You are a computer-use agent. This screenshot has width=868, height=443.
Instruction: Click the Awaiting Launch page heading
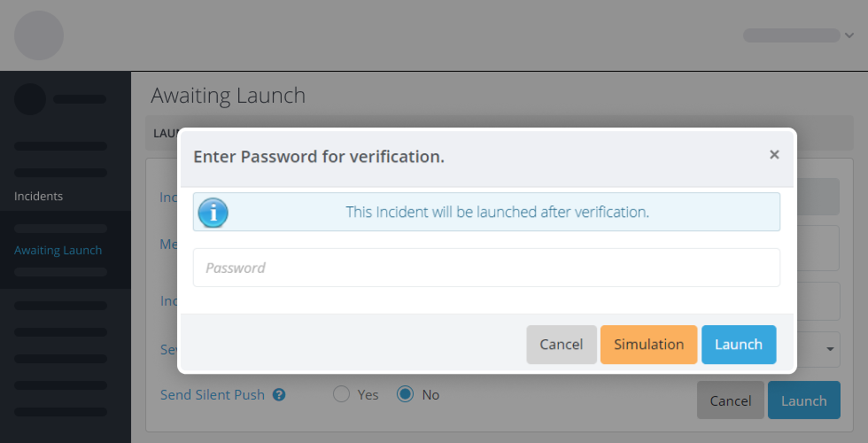coord(229,96)
